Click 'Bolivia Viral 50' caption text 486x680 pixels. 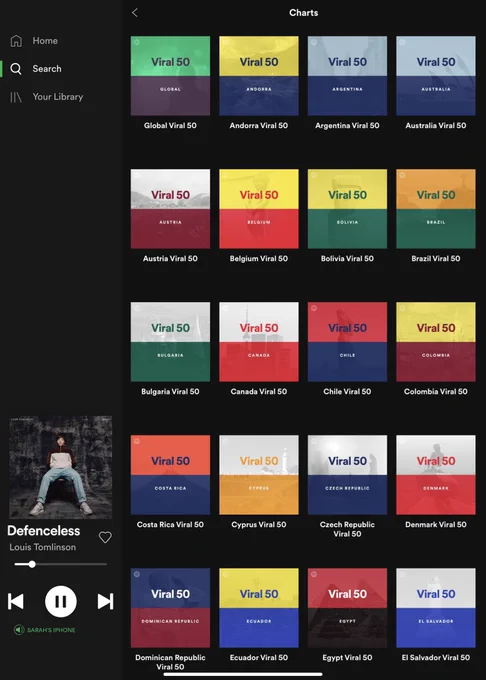pos(347,258)
